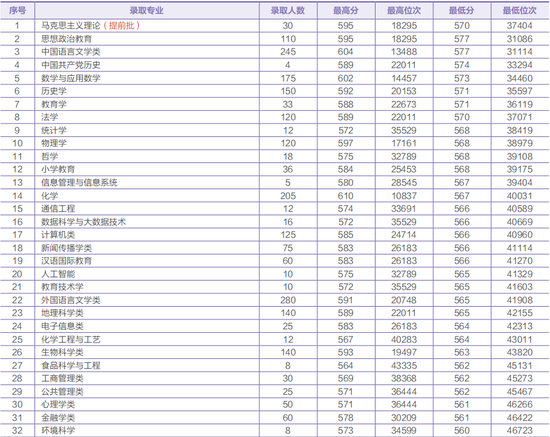The image size is (550, 437).
Task: Click the 录取专业 column header
Action: (147, 11)
